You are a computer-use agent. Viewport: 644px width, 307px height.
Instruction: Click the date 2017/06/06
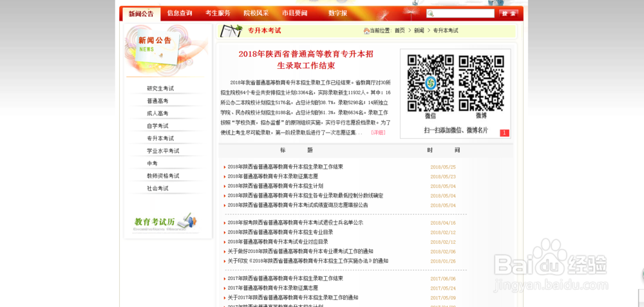[x=443, y=278]
